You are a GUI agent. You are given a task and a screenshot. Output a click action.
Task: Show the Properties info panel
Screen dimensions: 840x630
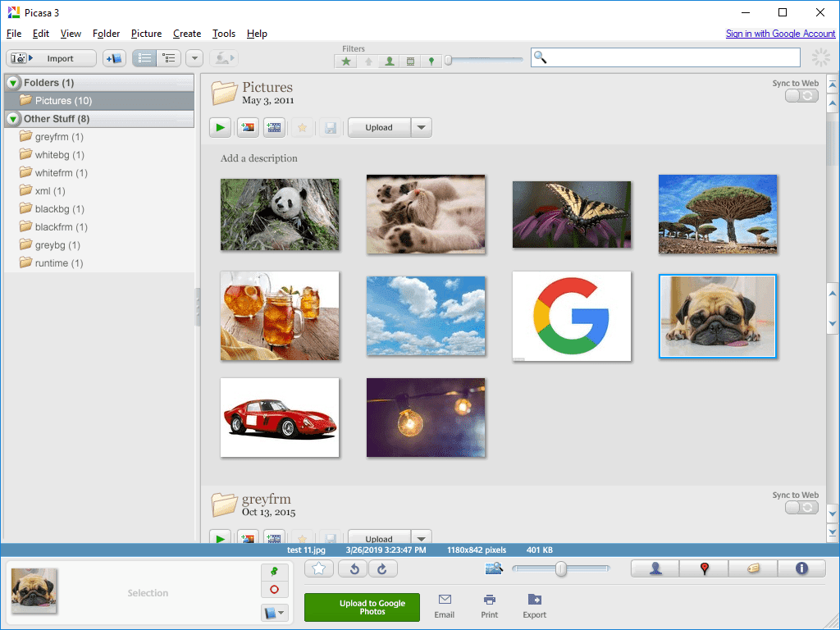pos(801,568)
